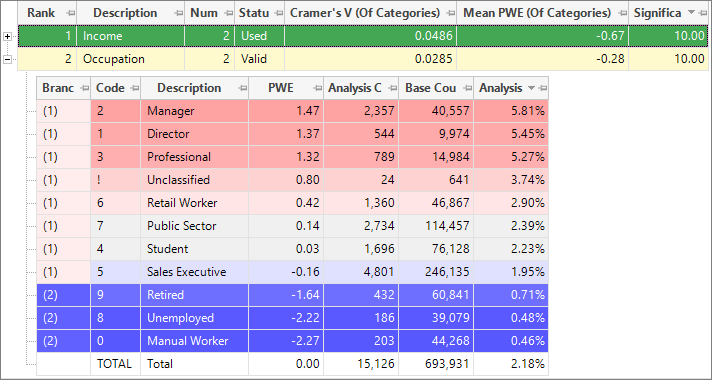The height and width of the screenshot is (380, 712).
Task: Select the Retired category row
Action: (x=292, y=295)
